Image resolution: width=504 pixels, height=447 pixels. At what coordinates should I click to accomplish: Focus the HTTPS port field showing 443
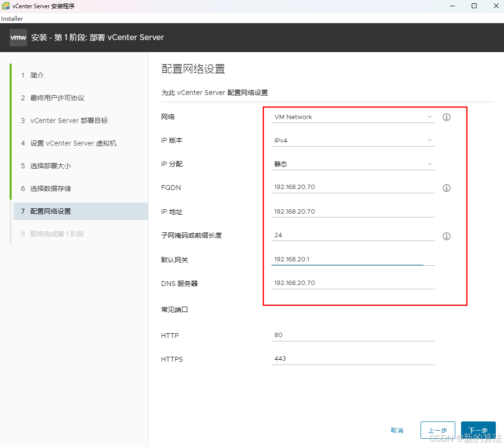(353, 359)
